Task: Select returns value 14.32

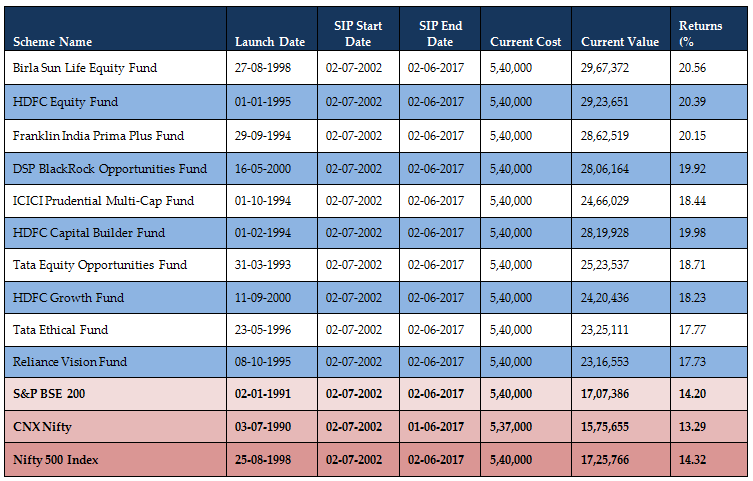Action: coord(692,459)
